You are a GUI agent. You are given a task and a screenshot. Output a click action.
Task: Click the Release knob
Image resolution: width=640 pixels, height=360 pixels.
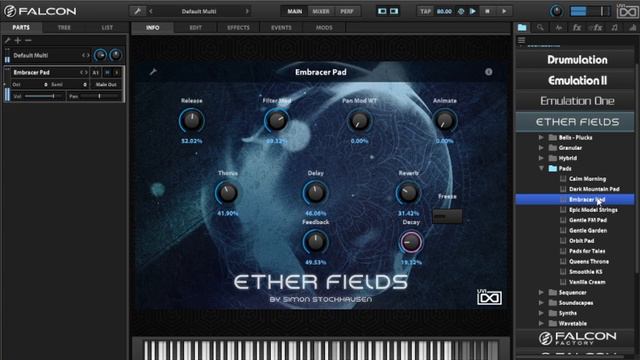(192, 120)
